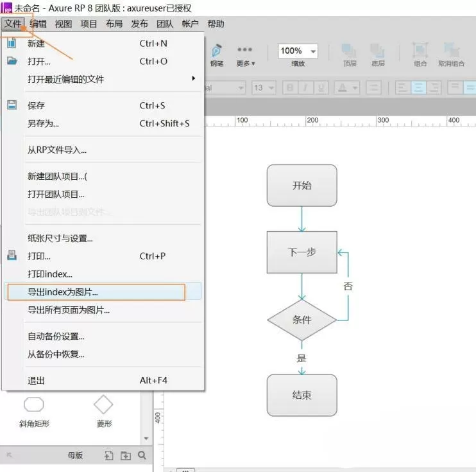This screenshot has height=472, width=476.
Task: Toggle bold text formatting button
Action: click(290, 88)
